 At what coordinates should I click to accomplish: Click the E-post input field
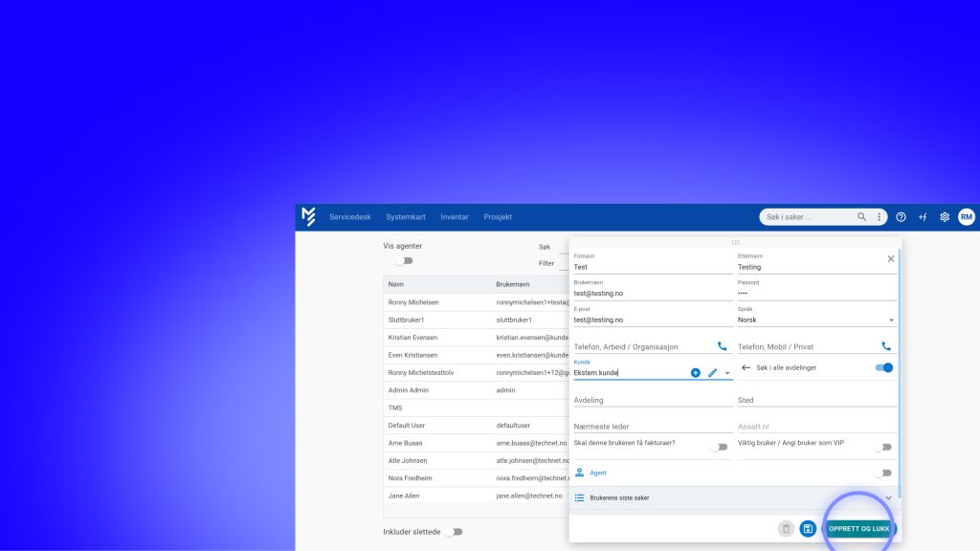(653, 320)
